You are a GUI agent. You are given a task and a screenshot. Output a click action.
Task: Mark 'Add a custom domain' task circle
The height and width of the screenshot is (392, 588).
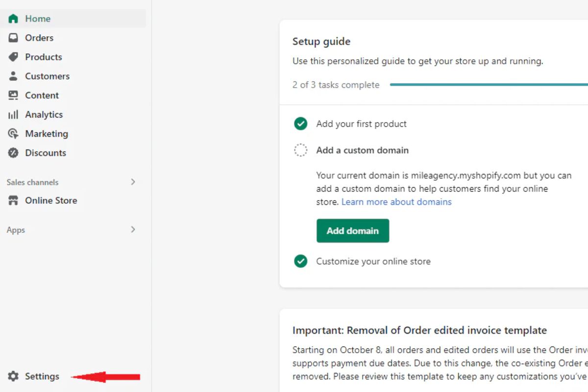click(x=300, y=150)
